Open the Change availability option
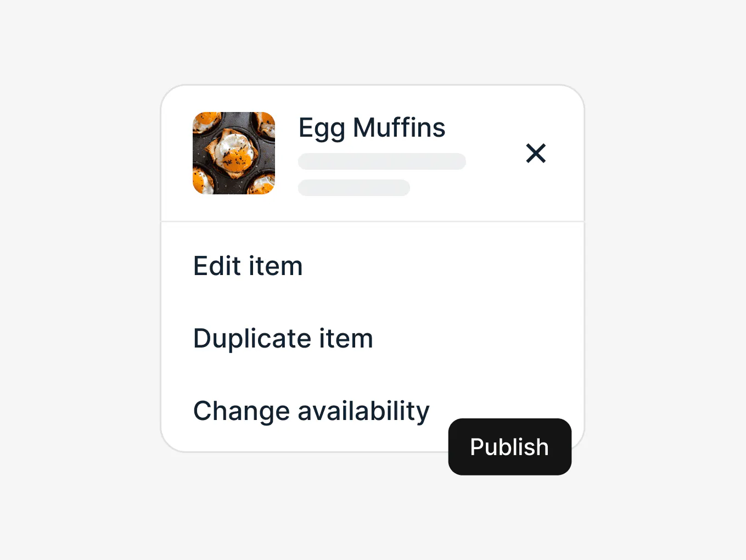The height and width of the screenshot is (560, 746). 311,411
